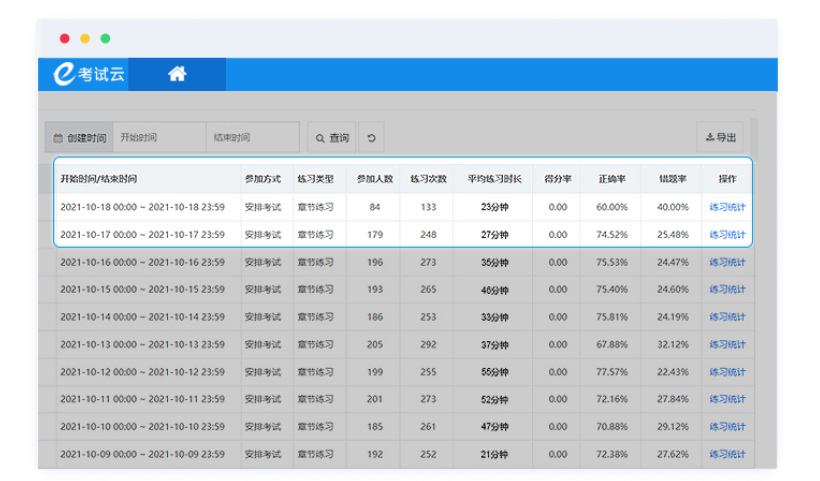Image resolution: width=820 pixels, height=481 pixels.
Task: Click the 开始时间 start date field
Action: [158, 138]
